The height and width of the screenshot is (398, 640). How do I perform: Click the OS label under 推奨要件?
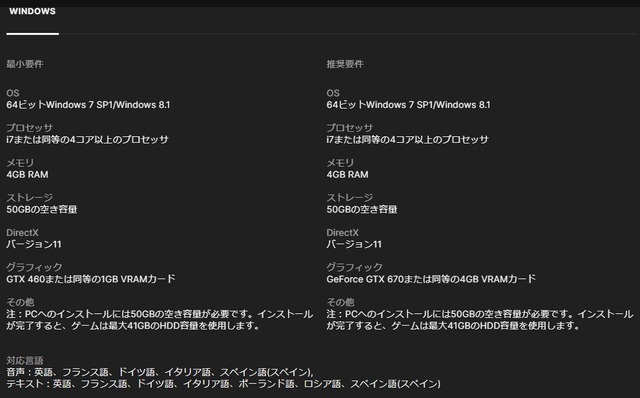(x=333, y=93)
